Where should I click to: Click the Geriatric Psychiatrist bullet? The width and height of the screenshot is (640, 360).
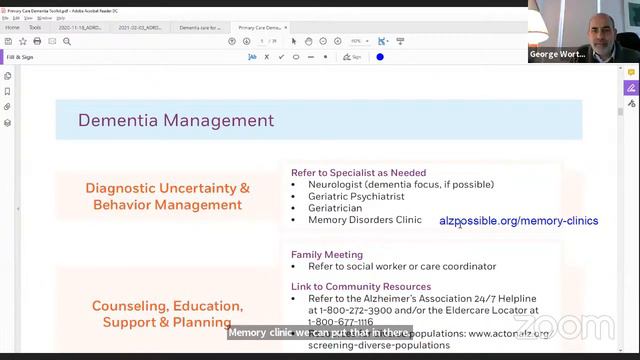[x=356, y=196]
